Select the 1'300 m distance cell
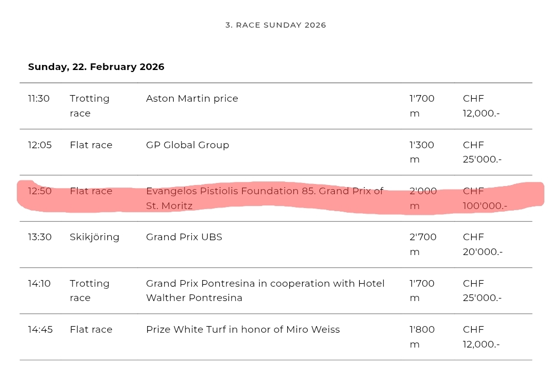This screenshot has width=552, height=392. pyautogui.click(x=422, y=152)
